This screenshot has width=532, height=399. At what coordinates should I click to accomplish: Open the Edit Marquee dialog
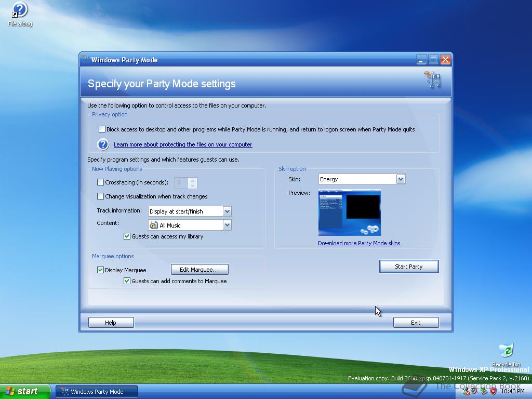click(199, 270)
